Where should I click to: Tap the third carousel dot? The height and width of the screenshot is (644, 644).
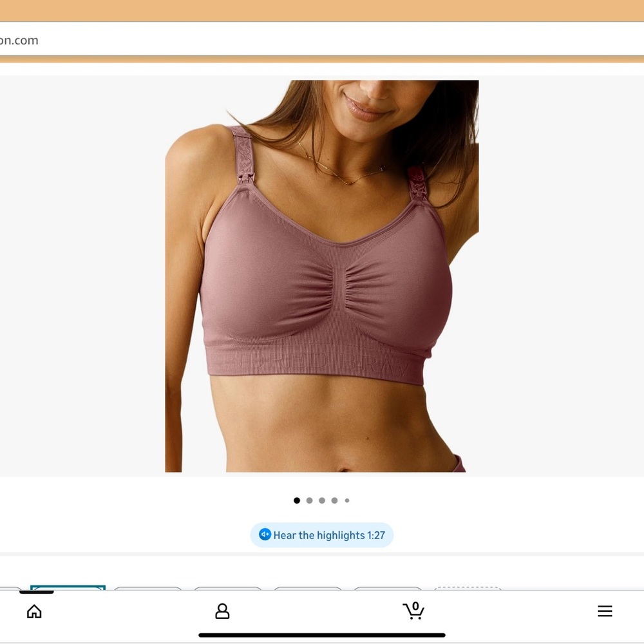[322, 500]
